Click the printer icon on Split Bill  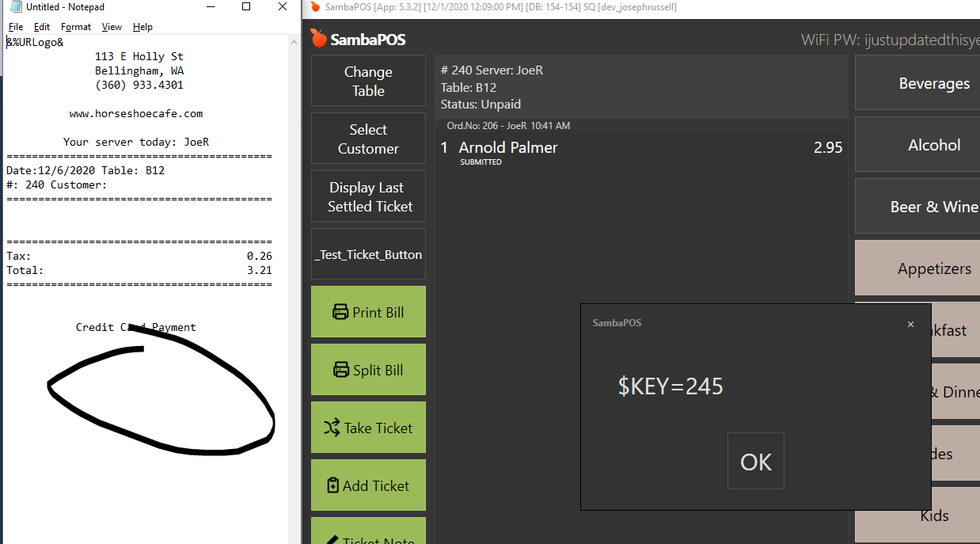tap(341, 370)
